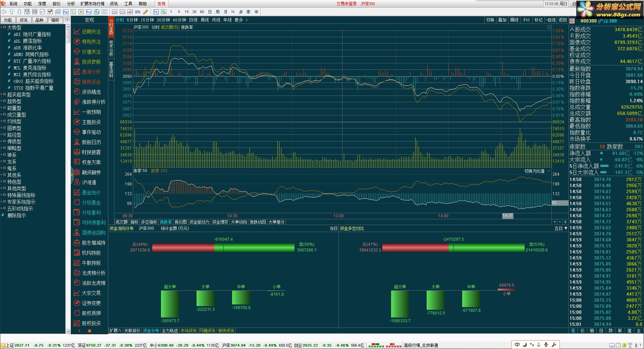
Task: Switch to the 主力轨迹 bottom tab
Action: coord(170,331)
